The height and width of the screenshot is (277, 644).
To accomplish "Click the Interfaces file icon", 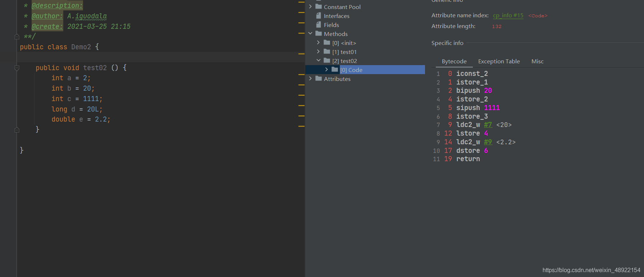I will pos(319,15).
